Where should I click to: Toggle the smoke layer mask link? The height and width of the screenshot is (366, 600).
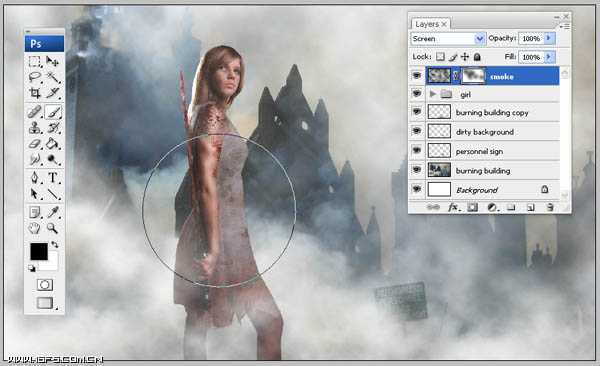pyautogui.click(x=456, y=76)
